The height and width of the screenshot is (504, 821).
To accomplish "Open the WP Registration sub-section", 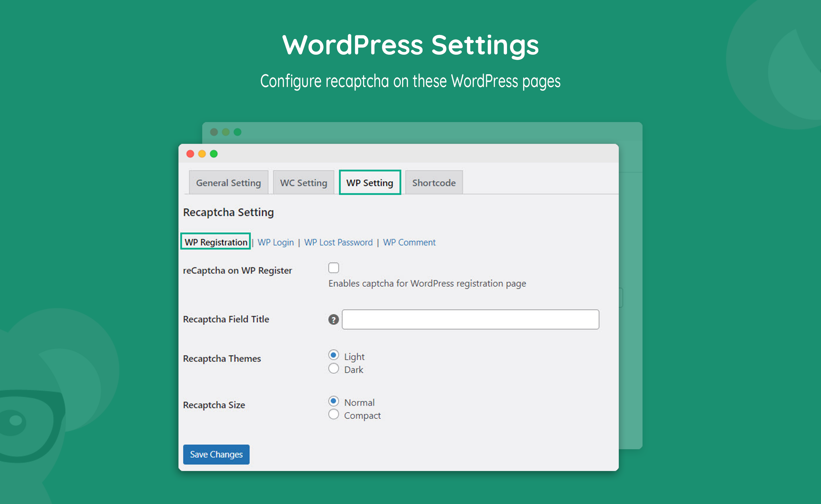I will [x=216, y=242].
